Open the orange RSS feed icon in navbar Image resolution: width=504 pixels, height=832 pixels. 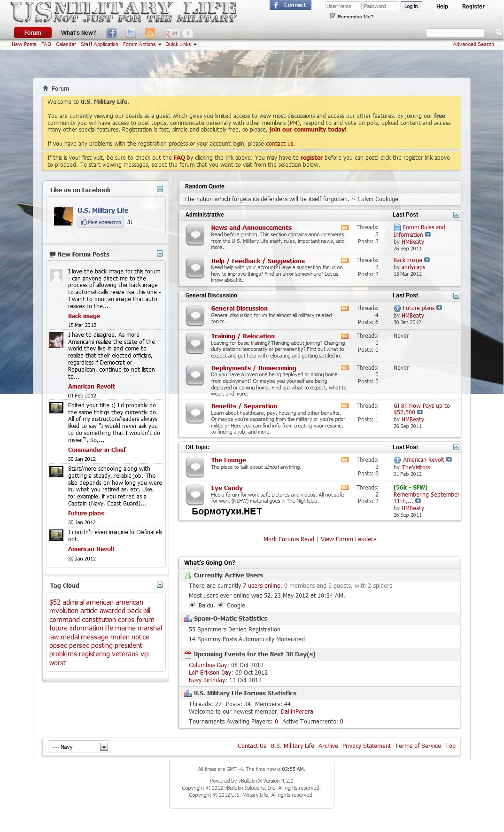pos(150,33)
